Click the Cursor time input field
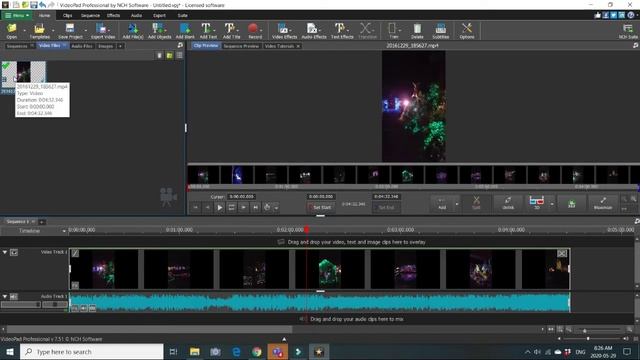Image resolution: width=640 pixels, height=360 pixels. pyautogui.click(x=241, y=197)
